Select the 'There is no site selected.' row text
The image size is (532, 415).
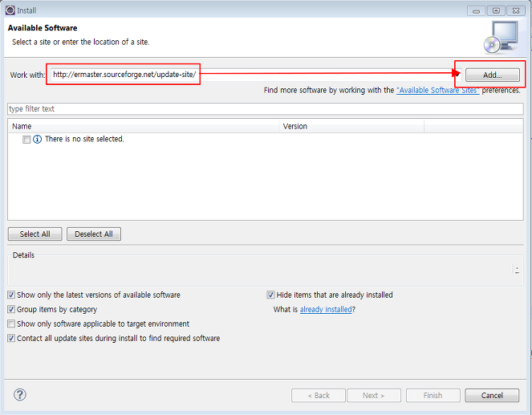point(84,139)
